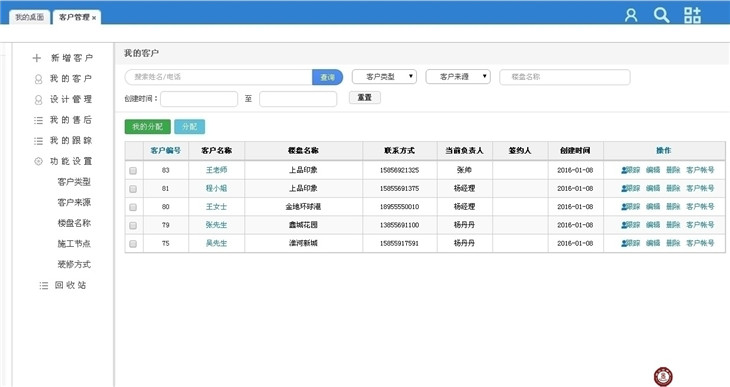The height and width of the screenshot is (387, 730).
Task: Open 回收站 in the sidebar
Action: [71, 285]
